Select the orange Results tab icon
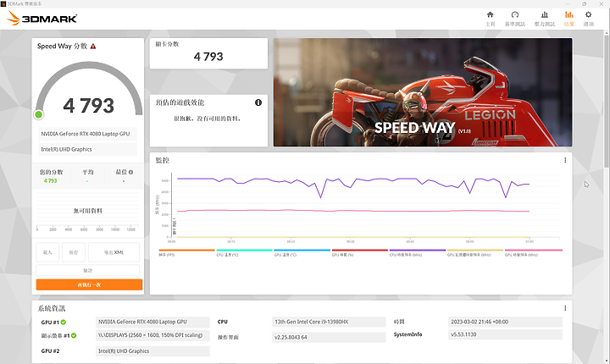 point(568,14)
